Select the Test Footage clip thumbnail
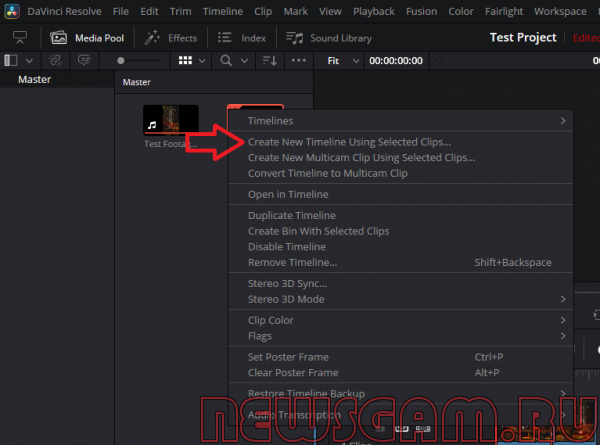The width and height of the screenshot is (600, 445). click(171, 120)
